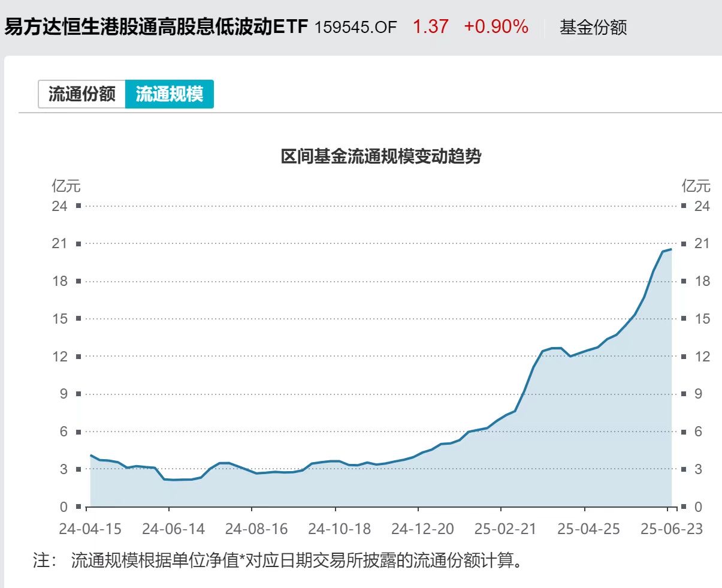The width and height of the screenshot is (722, 588).
Task: Click the right y-axis value 21
Action: click(702, 243)
